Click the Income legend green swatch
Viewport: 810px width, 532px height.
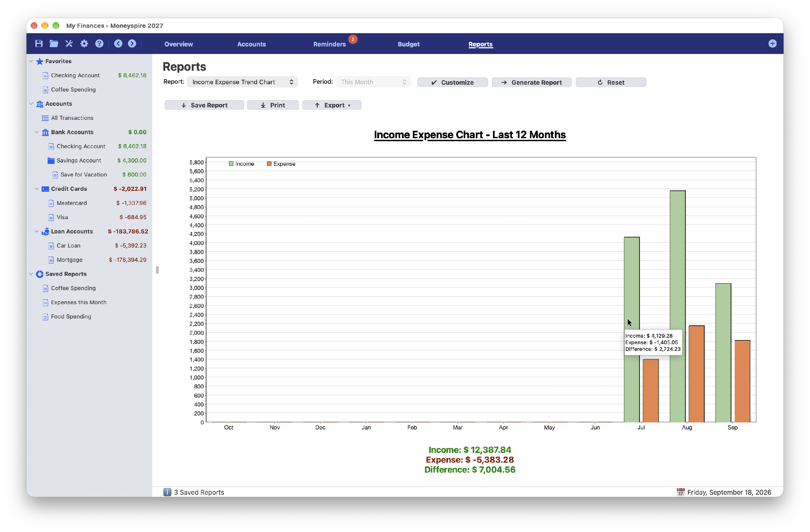[231, 164]
